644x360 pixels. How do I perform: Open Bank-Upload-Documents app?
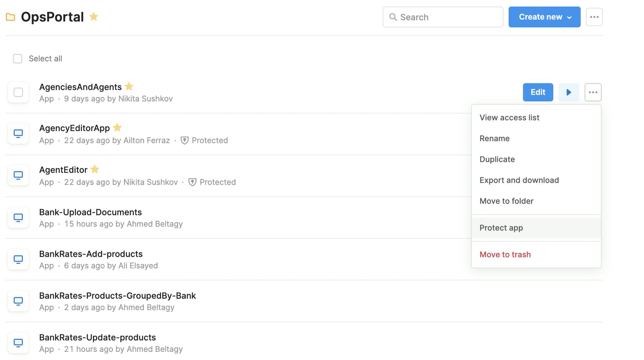90,212
